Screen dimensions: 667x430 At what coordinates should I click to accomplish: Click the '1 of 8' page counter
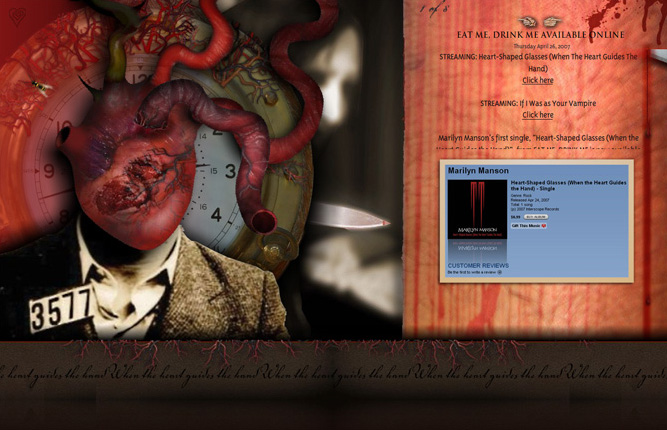pyautogui.click(x=434, y=9)
